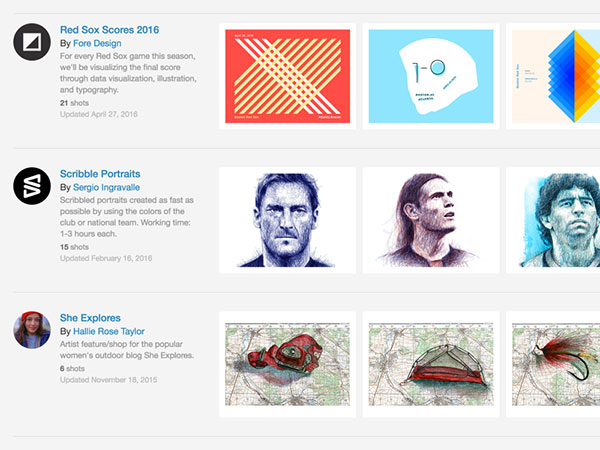The height and width of the screenshot is (450, 600).
Task: Open the She Explores project title
Action: click(x=90, y=319)
